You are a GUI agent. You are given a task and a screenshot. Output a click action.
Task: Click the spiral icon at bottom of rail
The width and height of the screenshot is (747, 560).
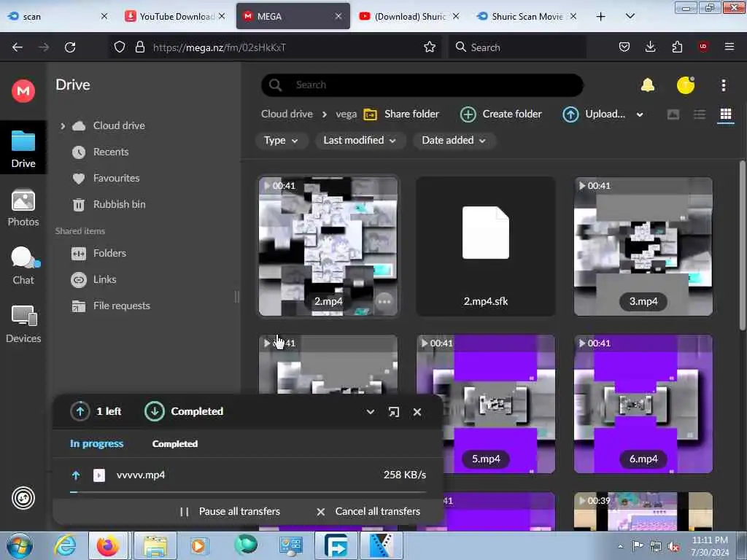23,498
